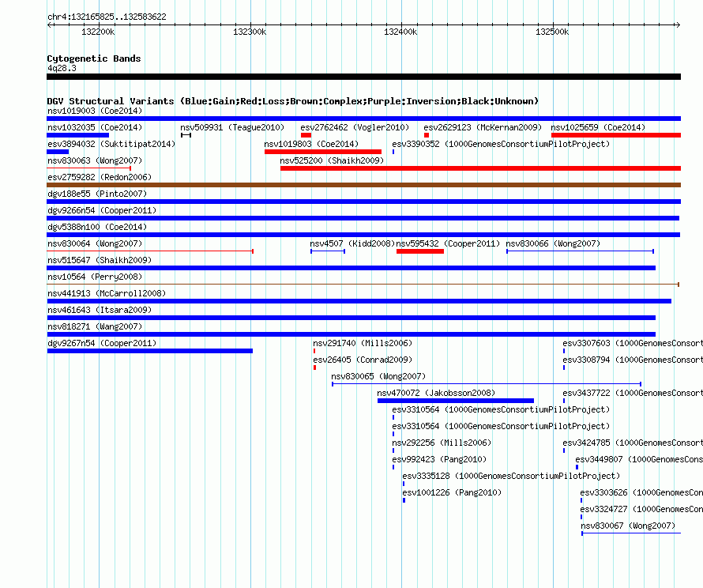Open the nsv830067 (Wong2007) label
The width and height of the screenshot is (703, 588).
pyautogui.click(x=628, y=526)
